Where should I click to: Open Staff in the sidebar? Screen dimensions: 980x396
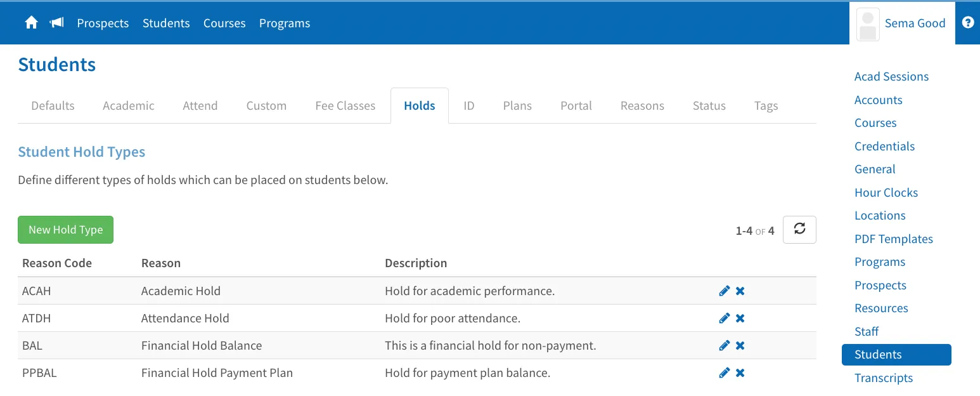[867, 331]
